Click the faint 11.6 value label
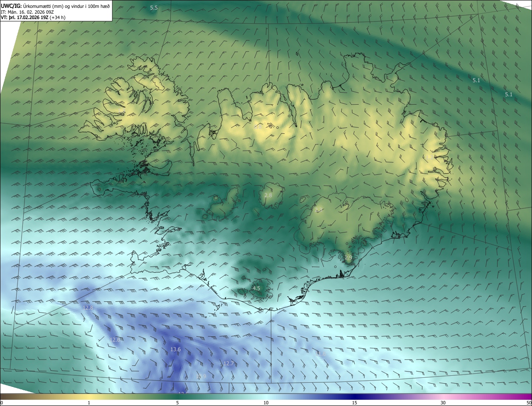This screenshot has height=406, width=532. pyautogui.click(x=320, y=354)
